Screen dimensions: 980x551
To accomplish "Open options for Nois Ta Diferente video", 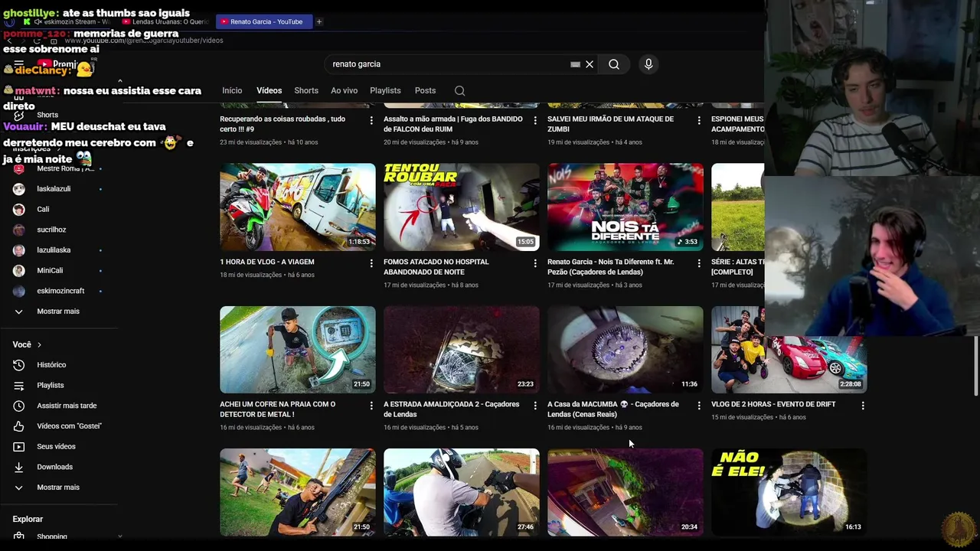I will click(x=699, y=263).
